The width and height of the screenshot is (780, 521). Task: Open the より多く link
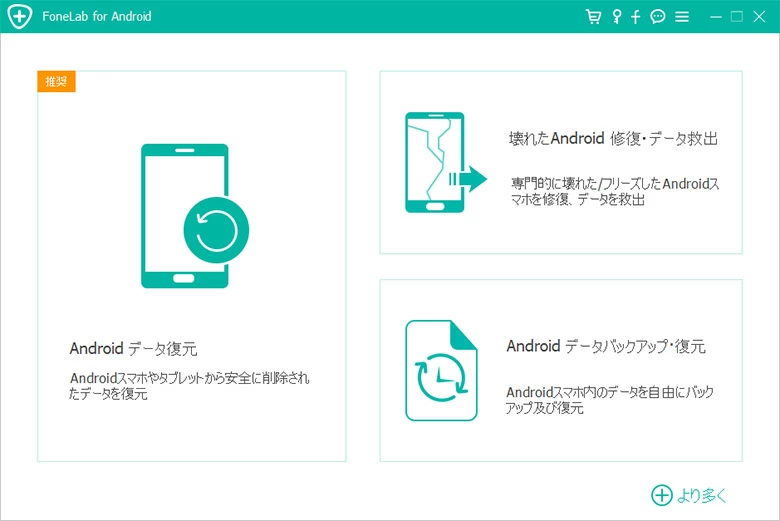[703, 495]
